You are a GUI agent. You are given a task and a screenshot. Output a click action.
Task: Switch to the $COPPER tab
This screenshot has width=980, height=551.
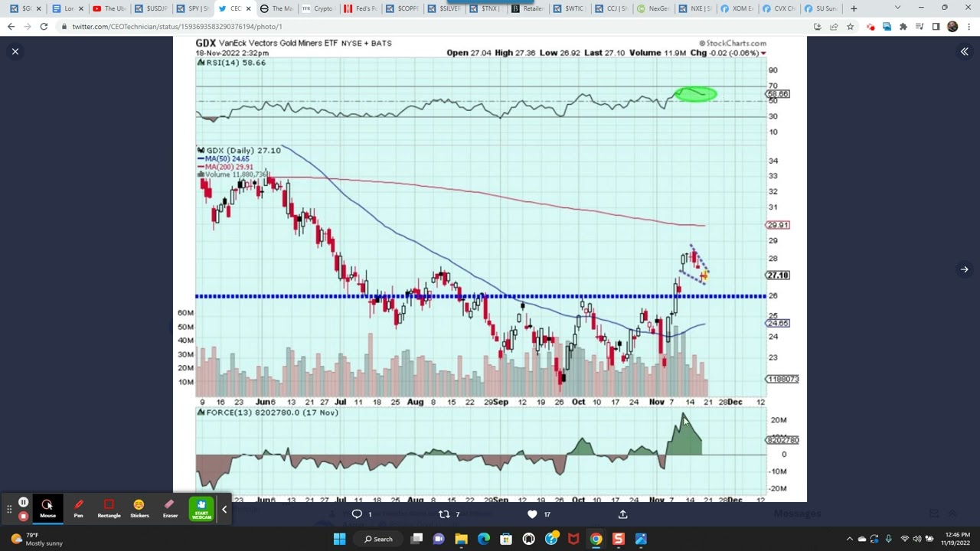(400, 8)
